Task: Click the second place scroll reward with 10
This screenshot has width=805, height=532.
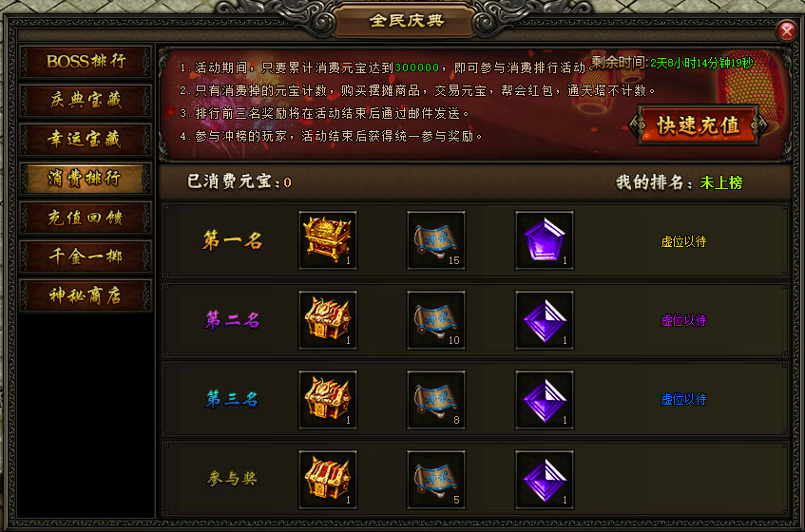Action: pos(436,320)
